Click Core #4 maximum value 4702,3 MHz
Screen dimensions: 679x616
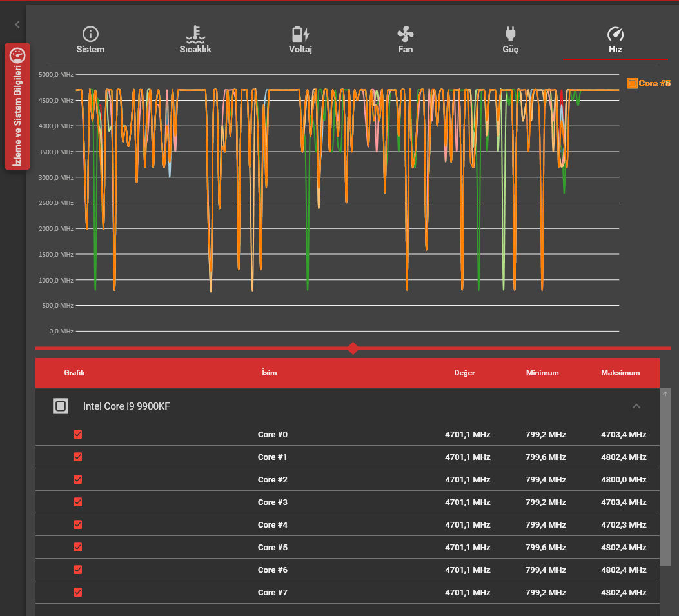pyautogui.click(x=624, y=524)
